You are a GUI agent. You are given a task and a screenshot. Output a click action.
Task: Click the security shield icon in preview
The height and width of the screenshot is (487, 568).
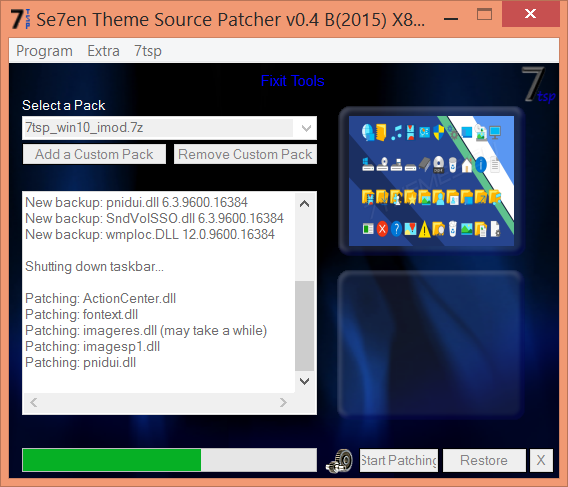pyautogui.click(x=439, y=132)
